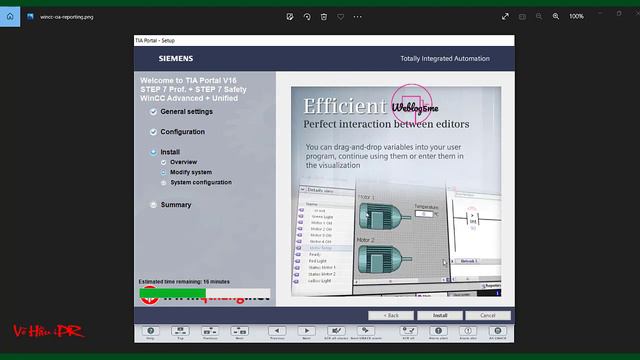Screen dimensions: 640x360
Task: Click the right-arrow Next icon in bottom toolbar
Action: click(307, 331)
